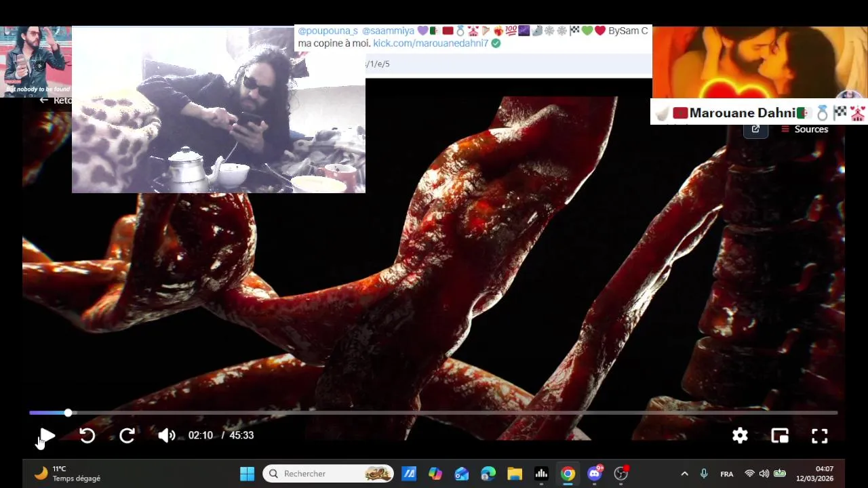Mute the video using the speaker icon
Image resolution: width=868 pixels, height=488 pixels.
pyautogui.click(x=167, y=436)
